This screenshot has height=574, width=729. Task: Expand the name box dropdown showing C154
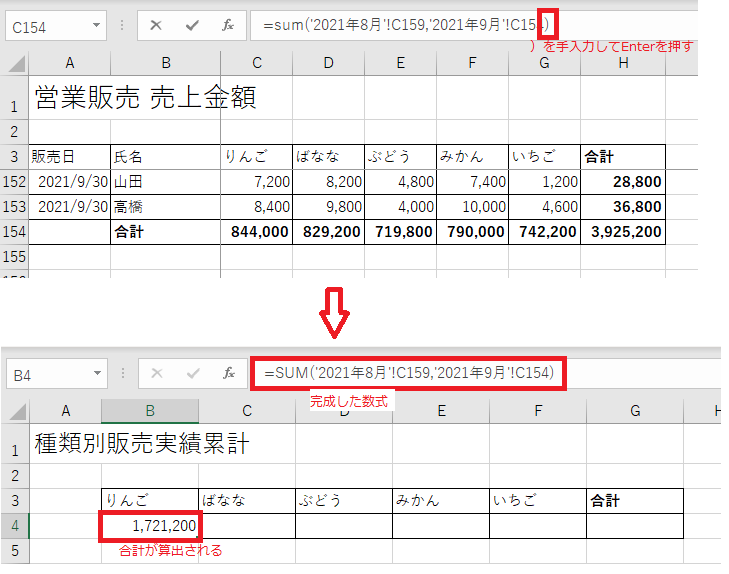(x=96, y=26)
